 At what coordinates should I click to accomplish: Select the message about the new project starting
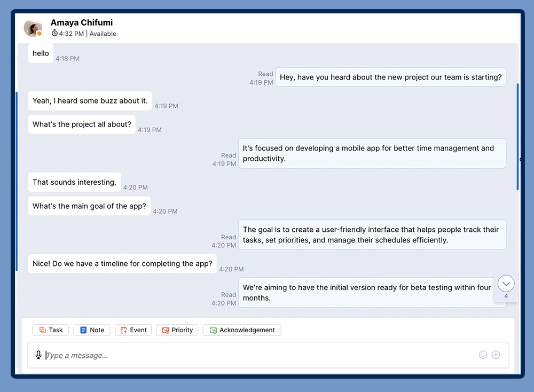click(x=391, y=77)
